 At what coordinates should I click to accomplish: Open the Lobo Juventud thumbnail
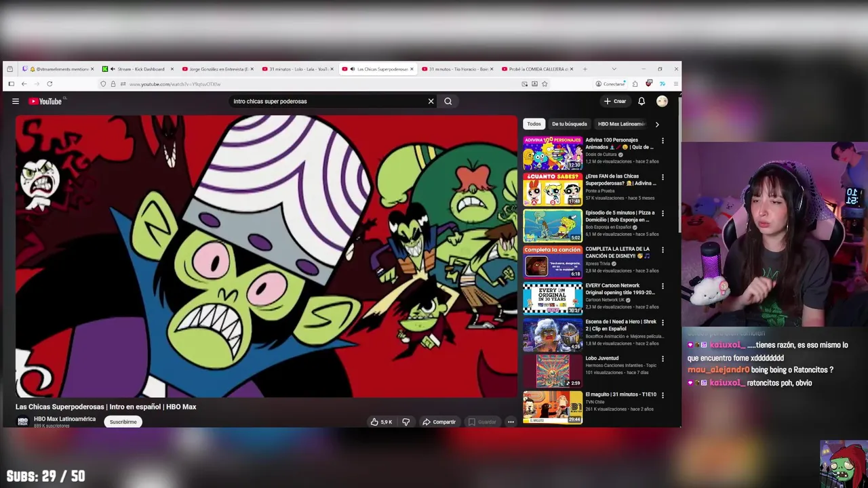click(553, 371)
